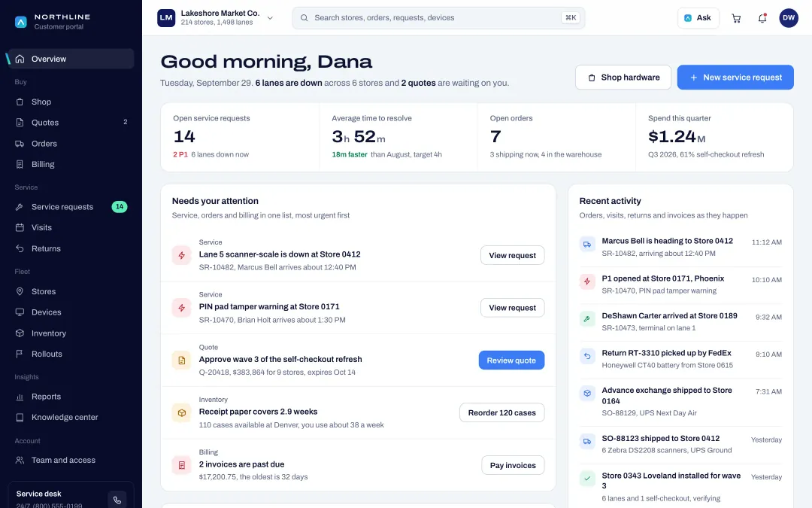Open Orders in sidebar
Image resolution: width=812 pixels, height=508 pixels.
[71, 144]
